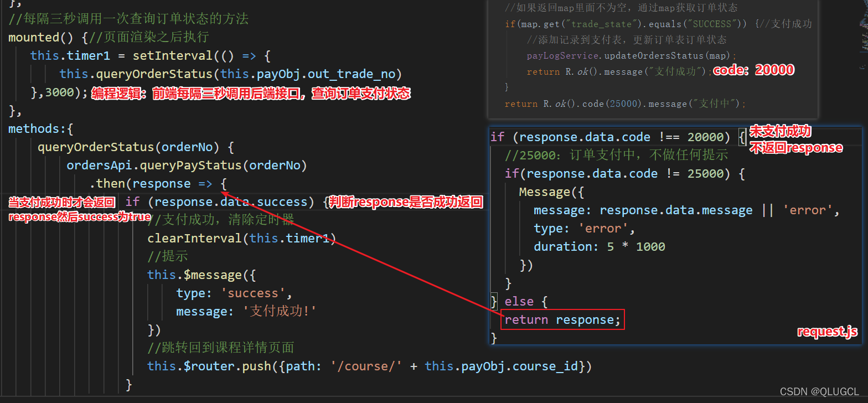Click the 'mounted() {' line
This screenshot has width=868, height=403.
tap(48, 37)
